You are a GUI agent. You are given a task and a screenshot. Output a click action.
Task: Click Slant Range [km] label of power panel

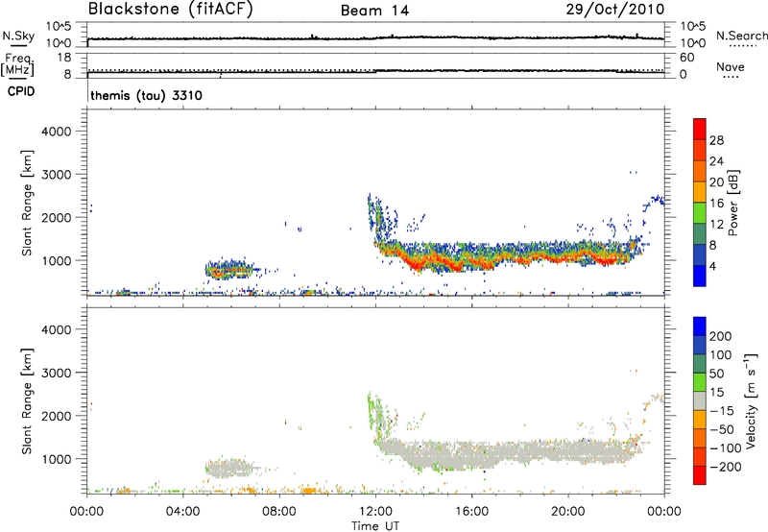pos(27,203)
